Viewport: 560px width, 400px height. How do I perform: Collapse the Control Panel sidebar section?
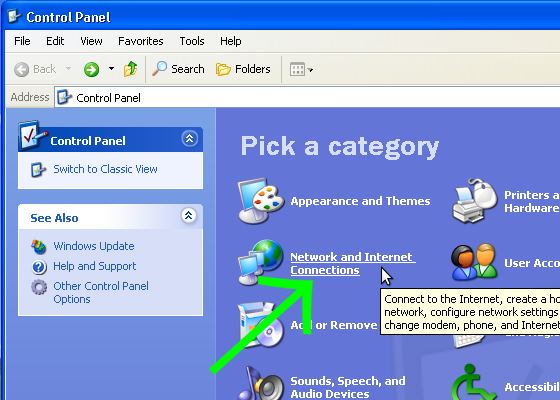tap(190, 139)
